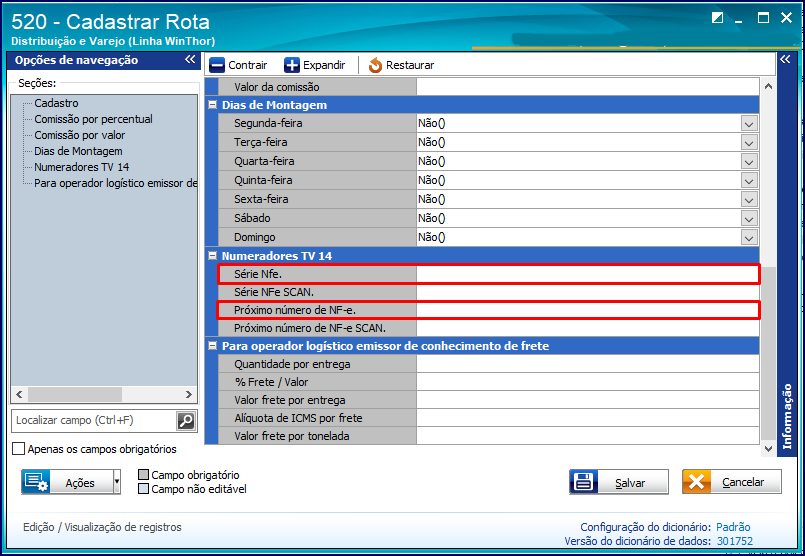This screenshot has height=556, width=805.
Task: Open Domingo dropdown arrow
Action: tap(749, 238)
